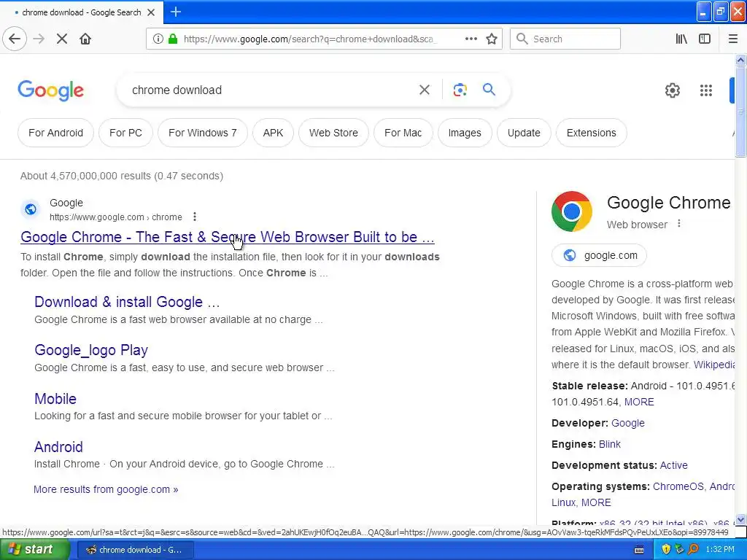The image size is (747, 560).
Task: Click the page scrollbar down arrow
Action: [x=740, y=519]
